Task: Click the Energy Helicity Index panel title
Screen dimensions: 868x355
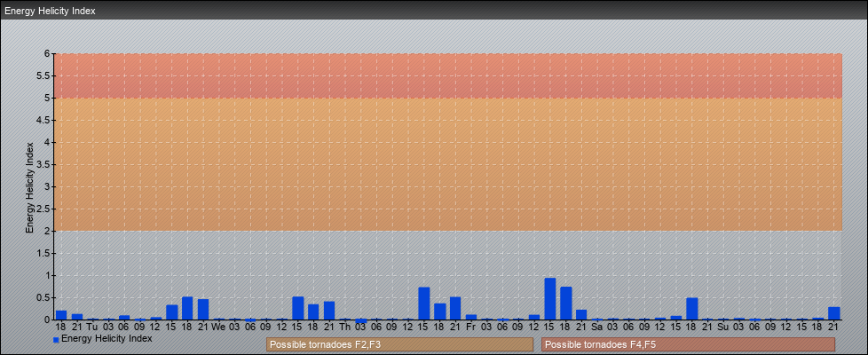Action: (50, 11)
